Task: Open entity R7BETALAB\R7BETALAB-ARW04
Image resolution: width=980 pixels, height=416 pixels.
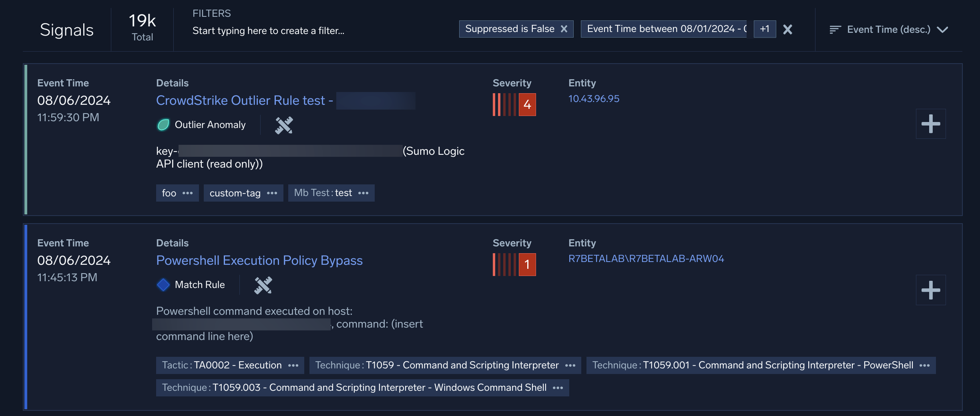Action: point(646,259)
